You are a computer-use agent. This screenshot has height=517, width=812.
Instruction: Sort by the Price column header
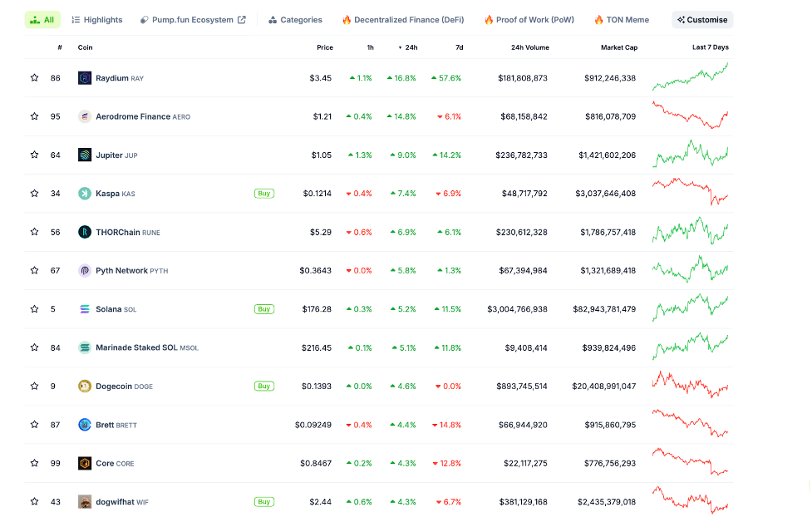tap(325, 47)
